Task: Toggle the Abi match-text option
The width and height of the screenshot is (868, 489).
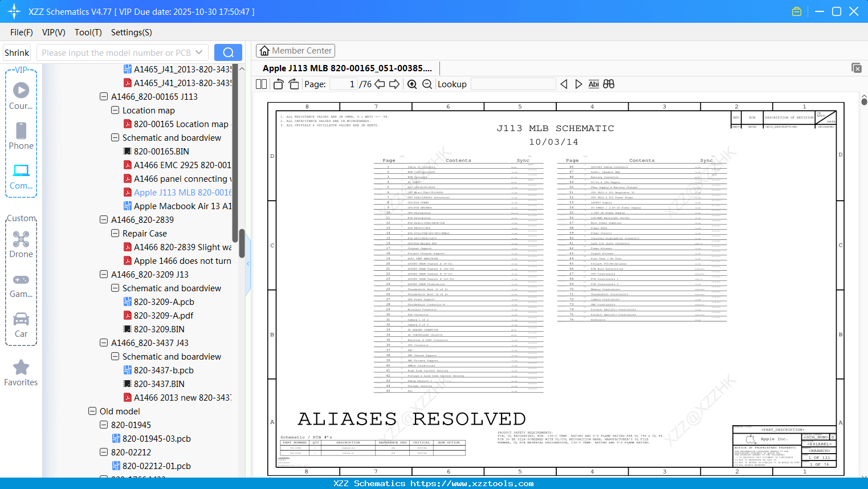Action: tap(593, 84)
